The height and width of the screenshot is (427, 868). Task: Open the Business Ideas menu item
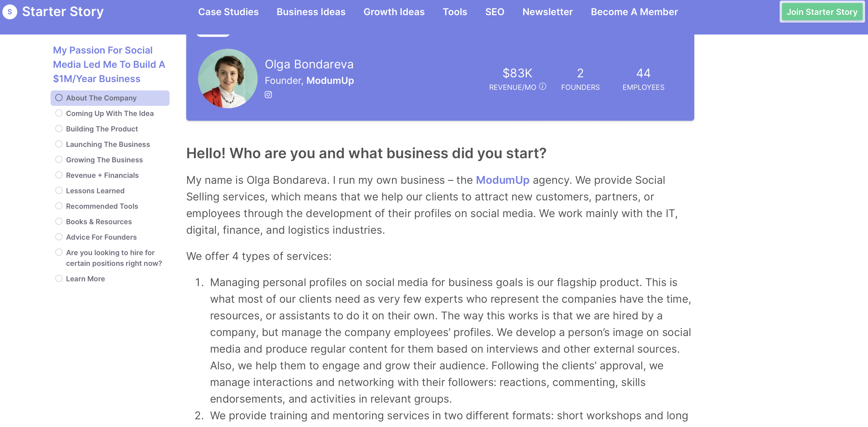coord(311,12)
